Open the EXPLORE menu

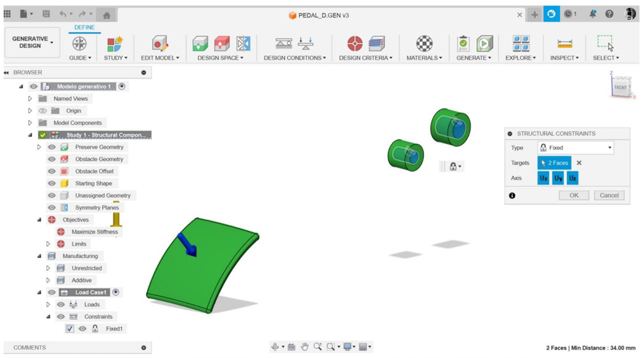(521, 58)
